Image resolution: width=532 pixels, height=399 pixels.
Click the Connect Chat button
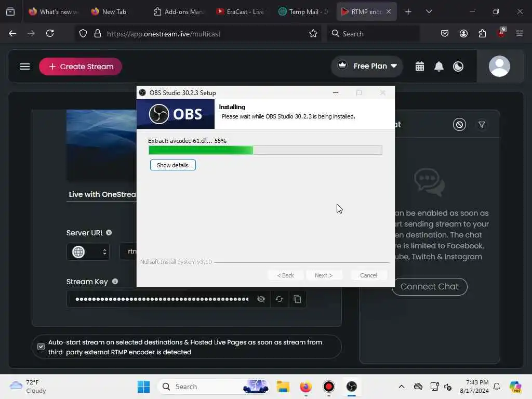430,287
